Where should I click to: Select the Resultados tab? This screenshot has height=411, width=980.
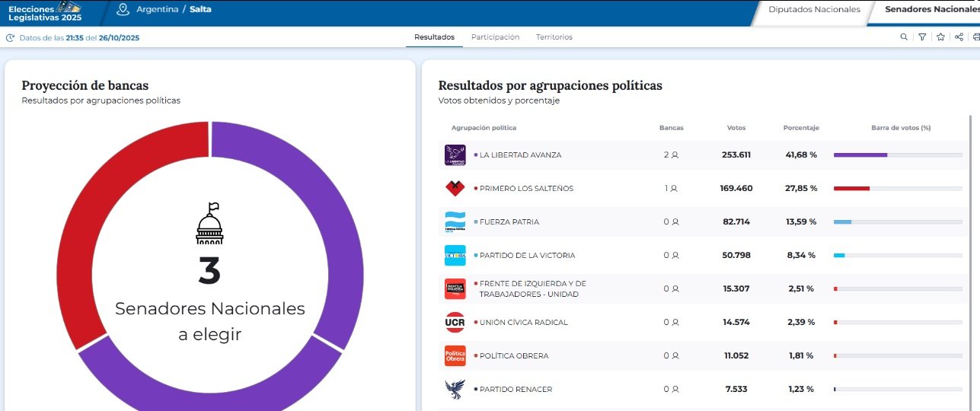pyautogui.click(x=434, y=37)
